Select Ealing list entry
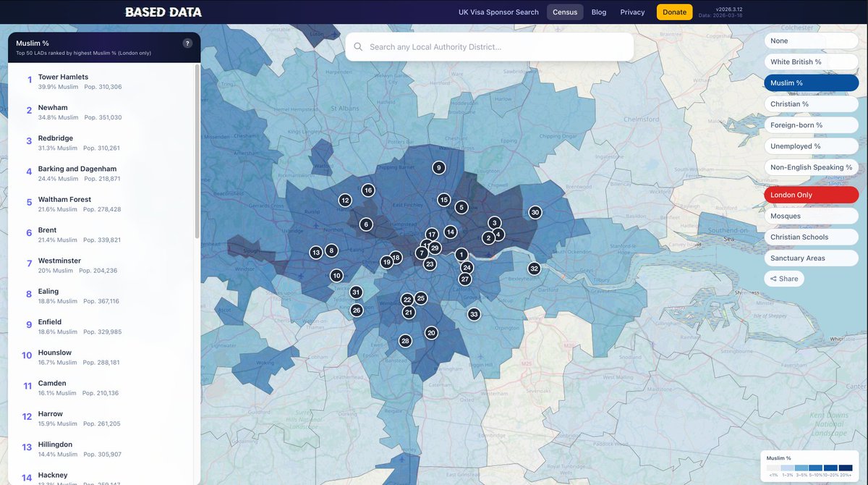 pyautogui.click(x=101, y=296)
